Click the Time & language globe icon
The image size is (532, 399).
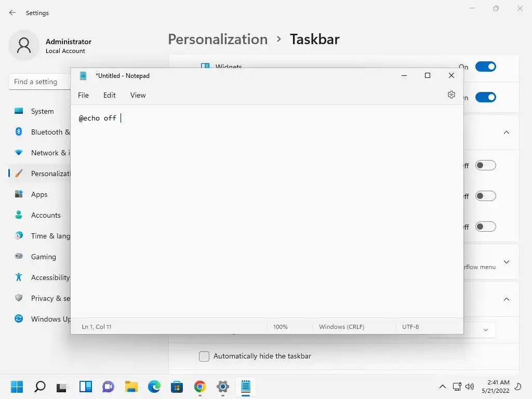click(19, 235)
